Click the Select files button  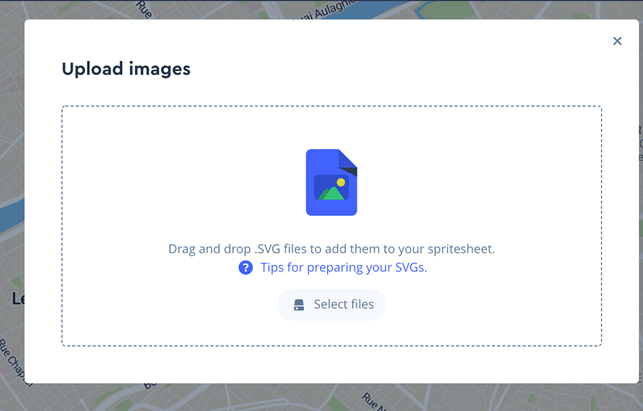[x=331, y=304]
